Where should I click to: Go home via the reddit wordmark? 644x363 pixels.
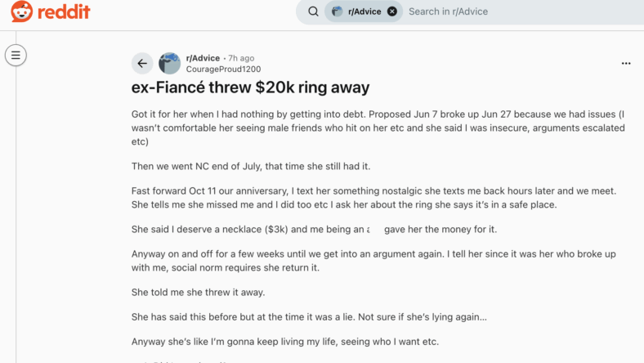click(64, 11)
